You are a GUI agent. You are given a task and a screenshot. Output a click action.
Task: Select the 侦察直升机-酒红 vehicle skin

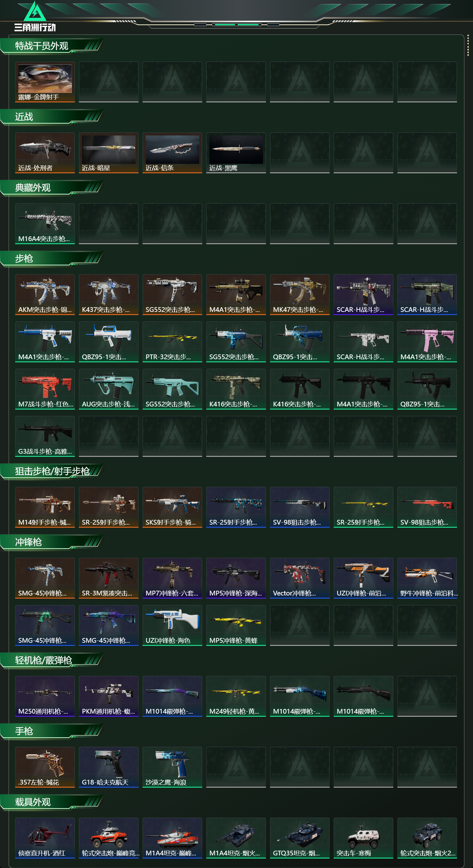(x=45, y=838)
